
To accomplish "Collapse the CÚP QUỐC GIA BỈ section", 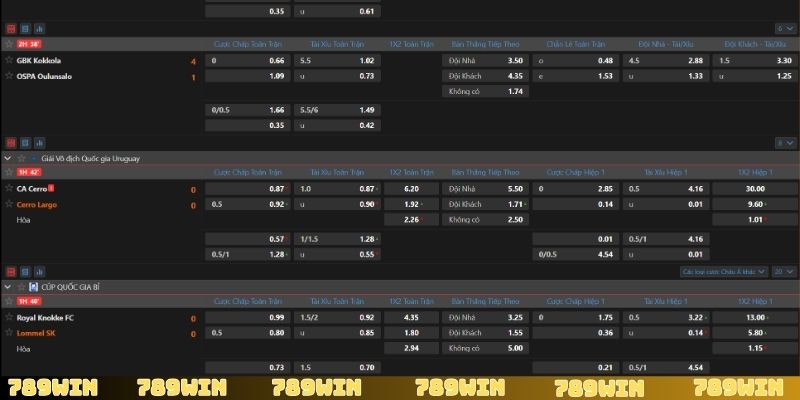I will click(x=8, y=287).
